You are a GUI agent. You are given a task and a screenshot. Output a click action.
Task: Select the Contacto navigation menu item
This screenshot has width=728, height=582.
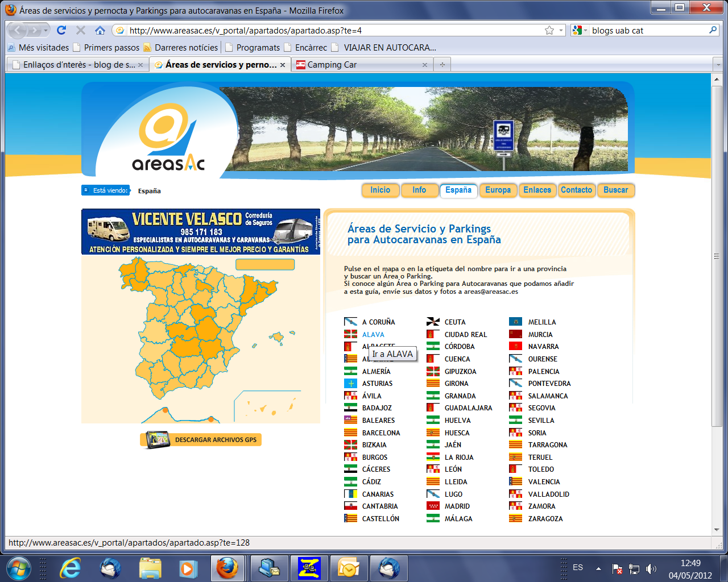(x=576, y=190)
